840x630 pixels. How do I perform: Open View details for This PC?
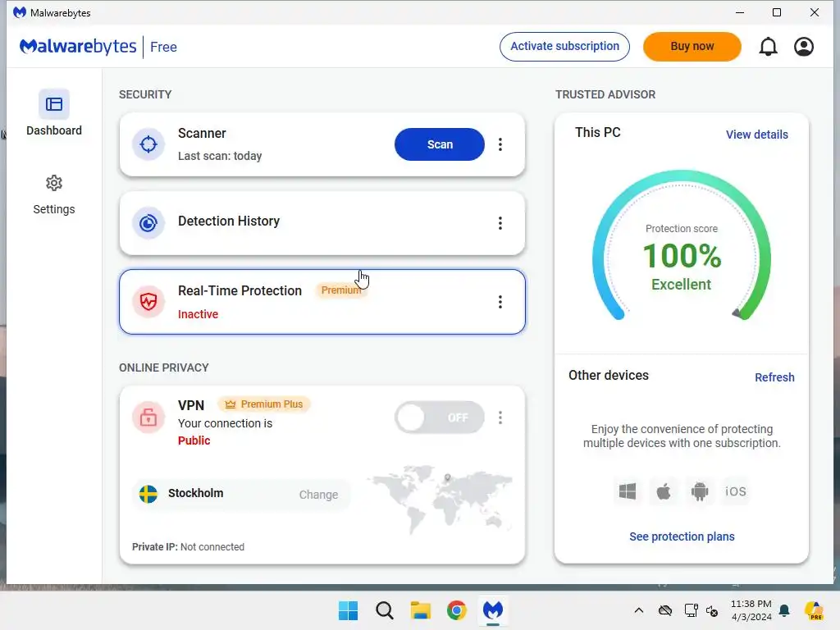coord(756,135)
